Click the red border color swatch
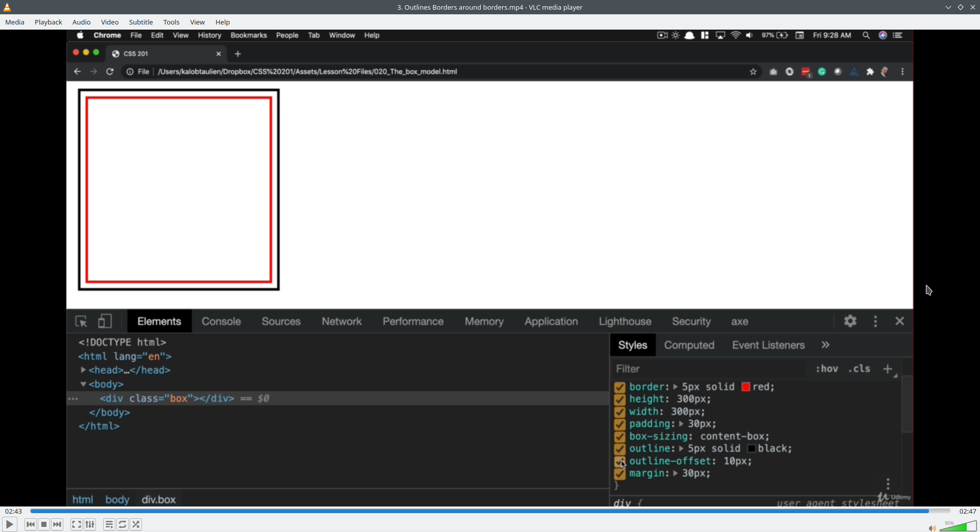This screenshot has height=532, width=980. (x=746, y=387)
